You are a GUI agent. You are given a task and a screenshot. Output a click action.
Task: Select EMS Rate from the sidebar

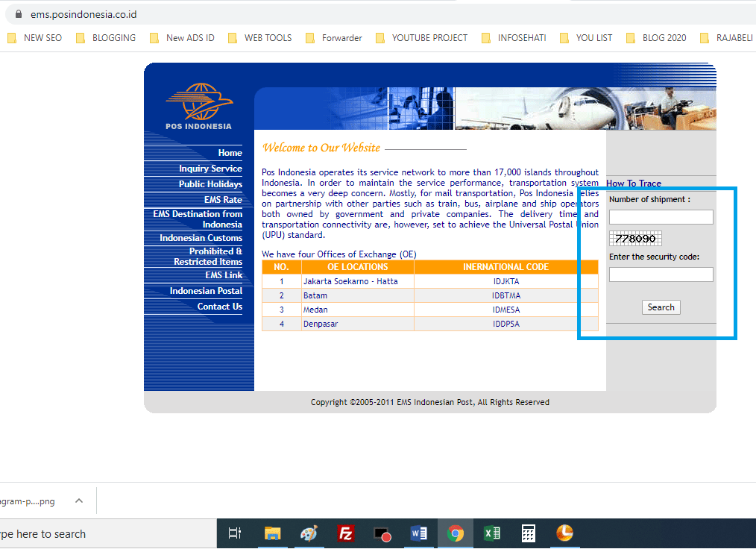(x=223, y=199)
